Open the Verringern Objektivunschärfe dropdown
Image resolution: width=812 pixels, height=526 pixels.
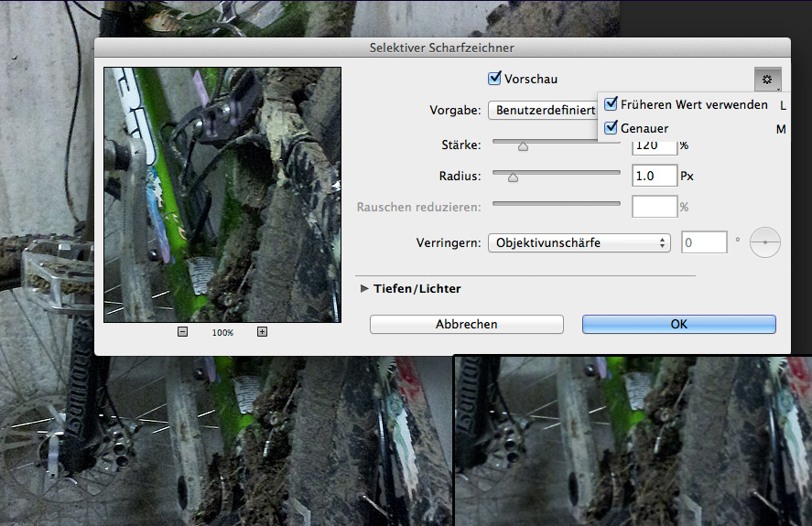(x=579, y=242)
